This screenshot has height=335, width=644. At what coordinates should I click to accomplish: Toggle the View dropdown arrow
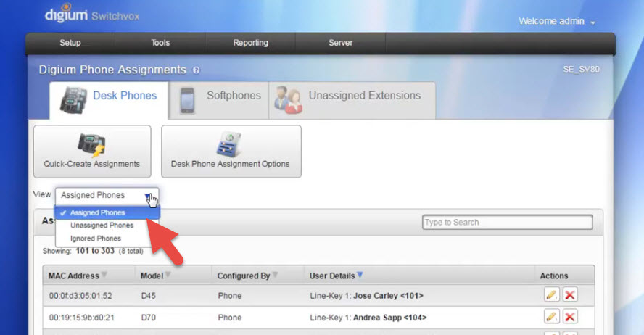click(x=149, y=196)
